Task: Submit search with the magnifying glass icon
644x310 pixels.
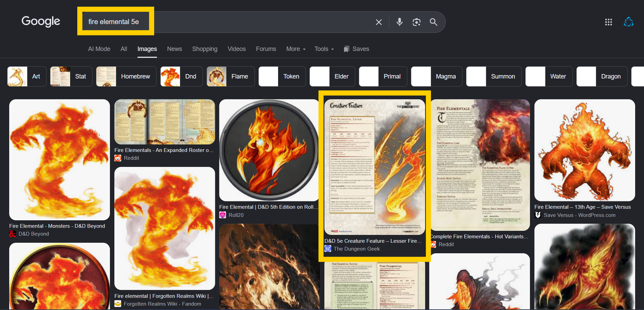Action: point(433,22)
